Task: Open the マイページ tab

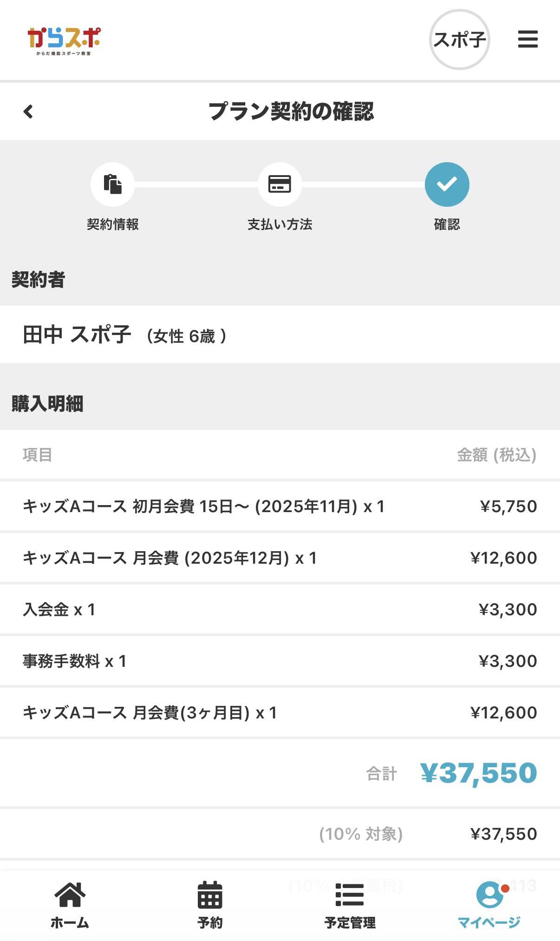Action: (489, 905)
